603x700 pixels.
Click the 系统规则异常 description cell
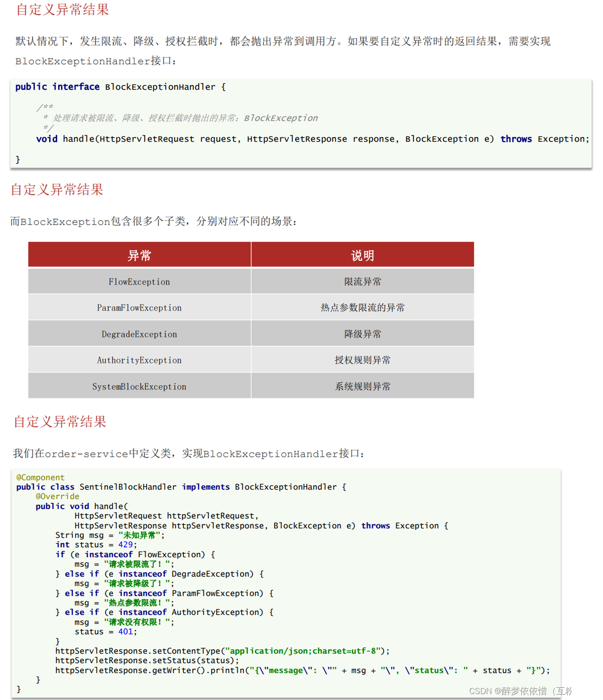pyautogui.click(x=363, y=387)
